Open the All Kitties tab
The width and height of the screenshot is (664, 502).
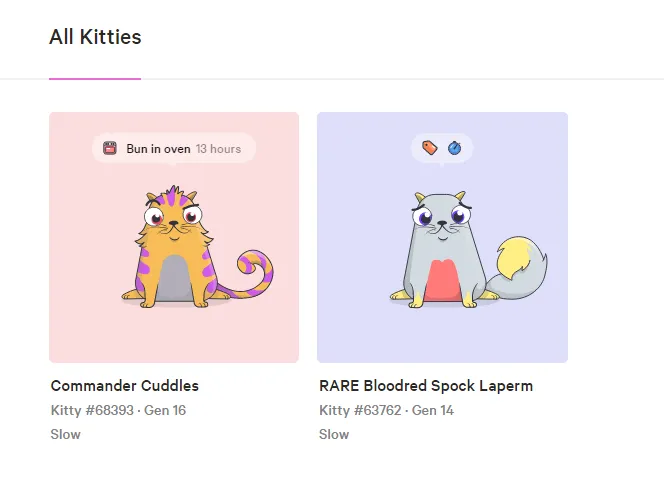click(x=95, y=37)
